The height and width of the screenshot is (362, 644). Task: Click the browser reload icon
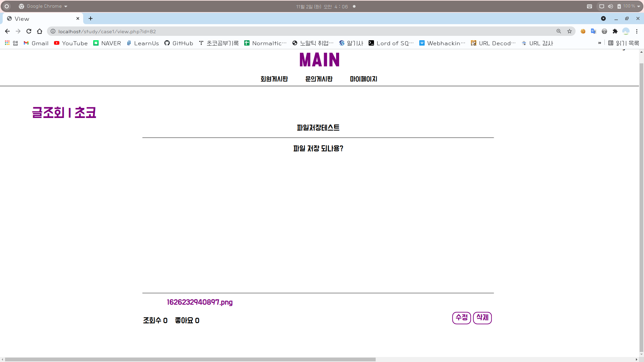[x=29, y=31]
